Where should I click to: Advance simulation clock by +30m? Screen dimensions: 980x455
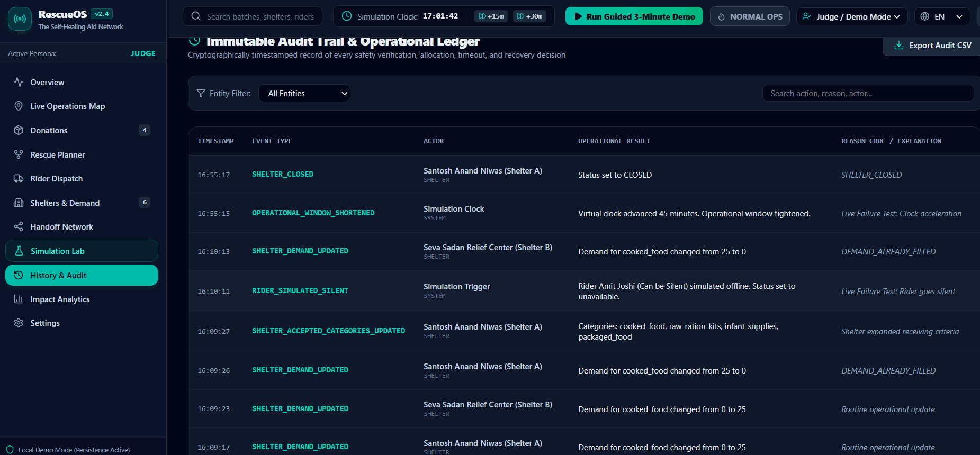pos(529,16)
